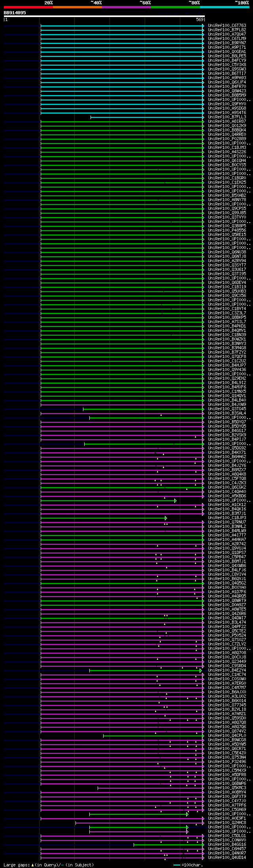Click the short green alignment bar for UniRef100_C1BJP3
This screenshot has height=868, width=253.
104,518
